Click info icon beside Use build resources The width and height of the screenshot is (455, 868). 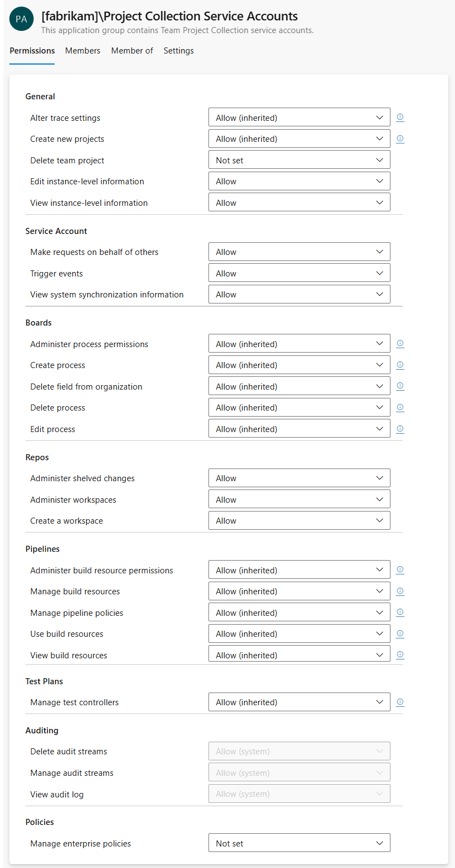pos(400,633)
